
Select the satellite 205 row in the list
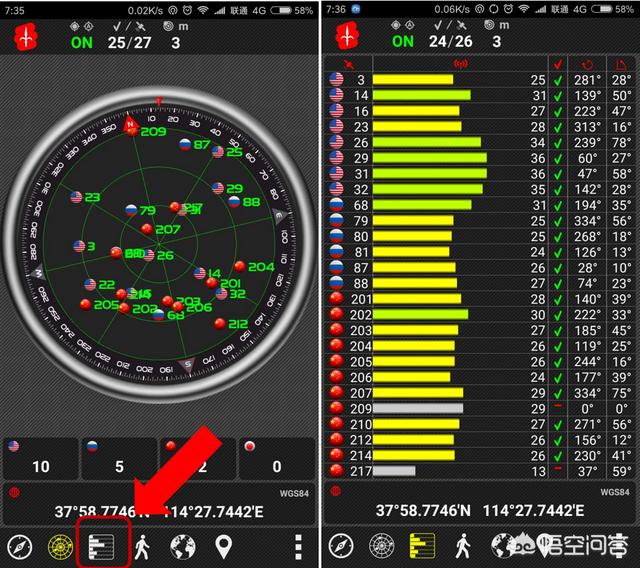click(481, 362)
